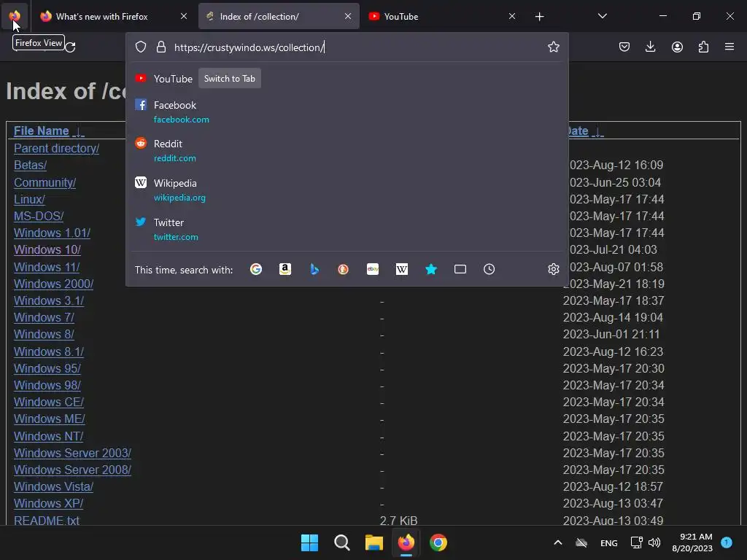Select the Twitter suggestion
The image size is (747, 560).
pos(347,229)
